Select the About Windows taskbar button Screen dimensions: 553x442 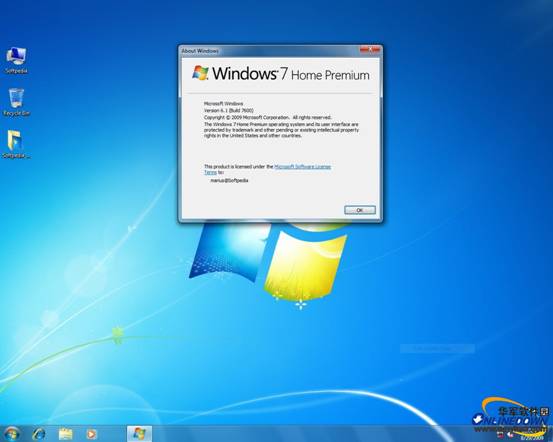pyautogui.click(x=139, y=434)
